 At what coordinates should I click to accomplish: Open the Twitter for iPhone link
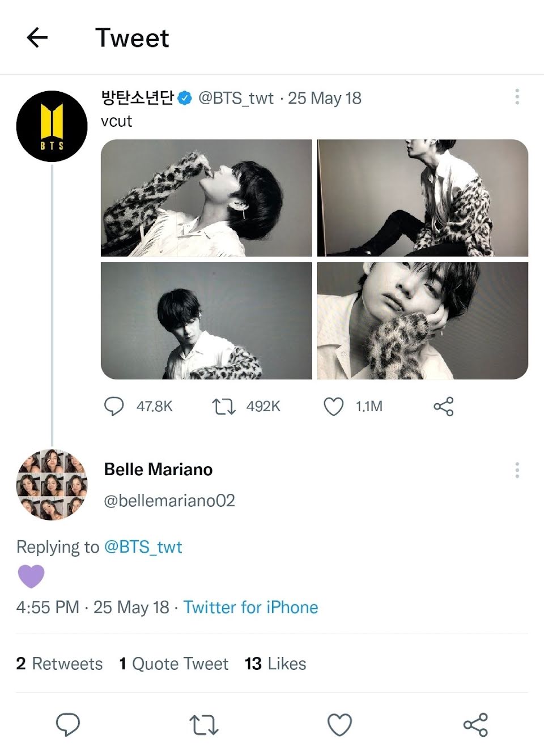coord(250,607)
